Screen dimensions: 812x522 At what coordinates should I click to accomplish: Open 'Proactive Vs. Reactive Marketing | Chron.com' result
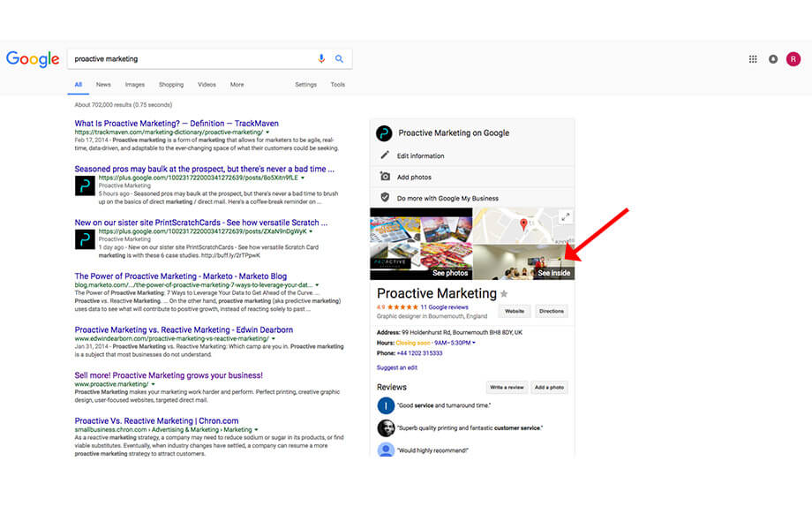click(x=156, y=421)
